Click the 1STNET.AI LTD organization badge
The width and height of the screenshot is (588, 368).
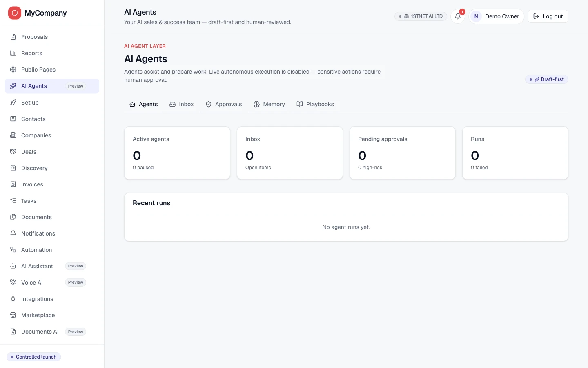point(421,16)
